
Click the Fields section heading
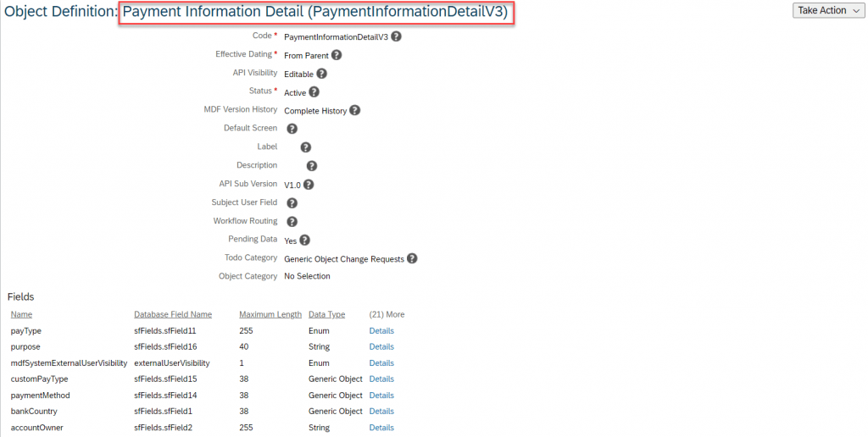(x=20, y=296)
